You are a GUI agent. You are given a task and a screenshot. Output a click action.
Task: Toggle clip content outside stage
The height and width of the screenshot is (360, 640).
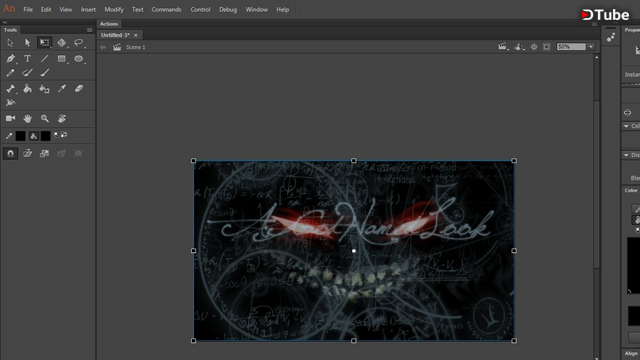(x=547, y=47)
